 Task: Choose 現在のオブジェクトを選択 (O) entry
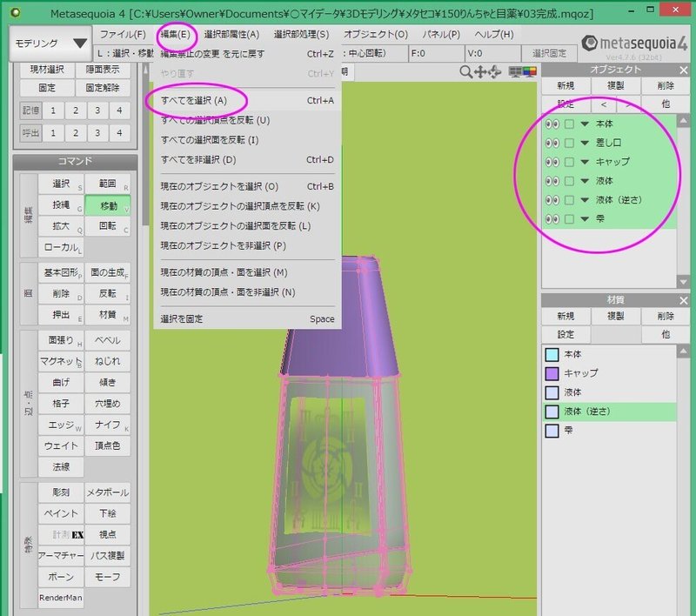[x=247, y=187]
